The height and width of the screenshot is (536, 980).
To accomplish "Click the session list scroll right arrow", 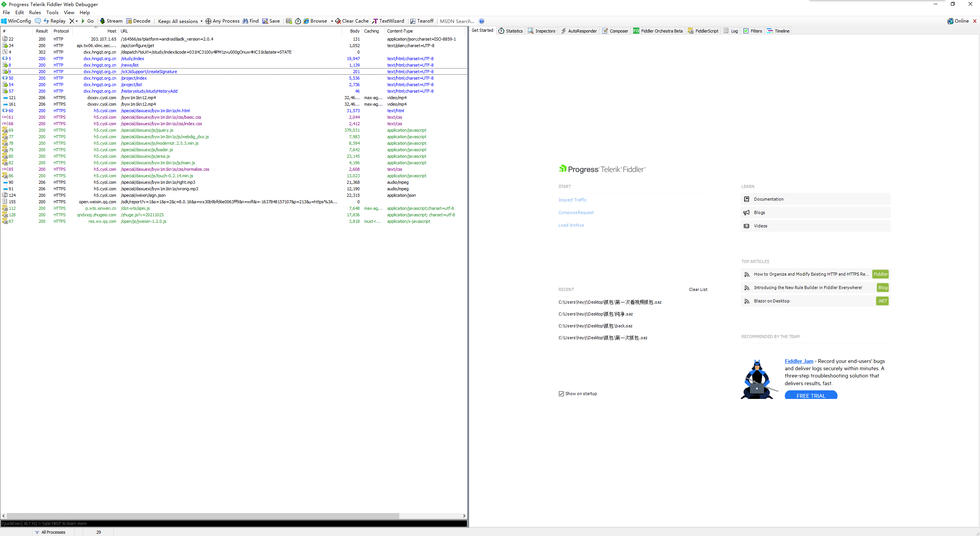I will click(464, 516).
